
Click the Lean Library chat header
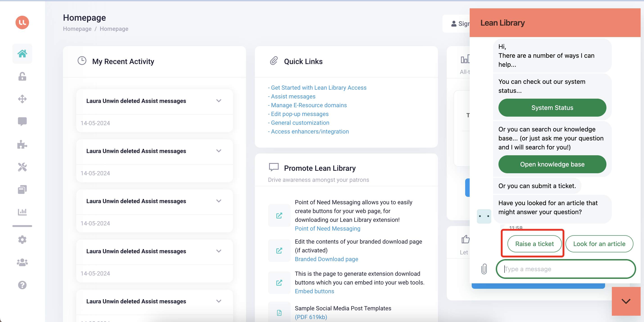click(x=555, y=23)
